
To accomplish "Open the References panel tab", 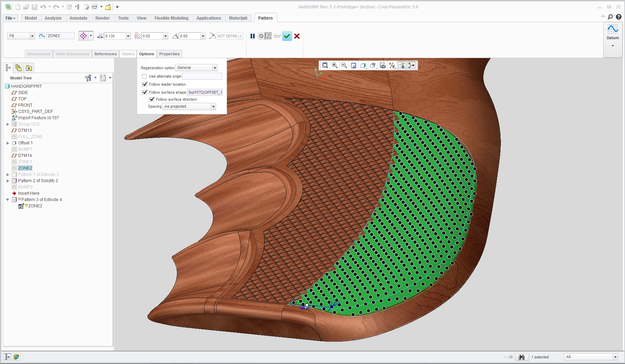I will (105, 54).
